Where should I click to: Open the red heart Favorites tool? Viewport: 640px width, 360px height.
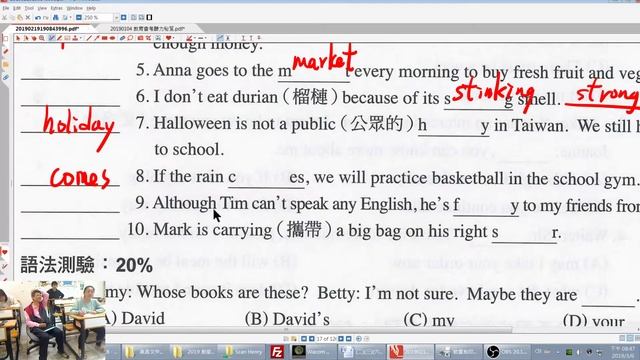pos(169,38)
